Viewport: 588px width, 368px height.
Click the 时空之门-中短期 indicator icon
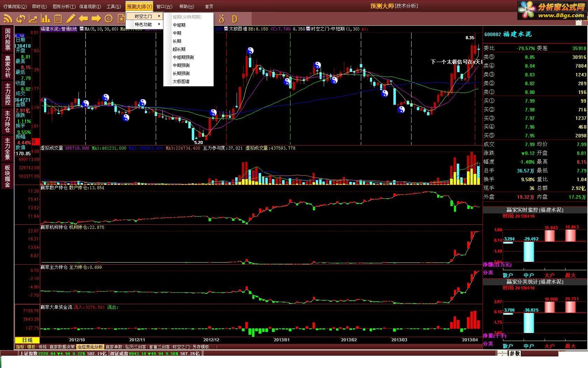(x=308, y=29)
